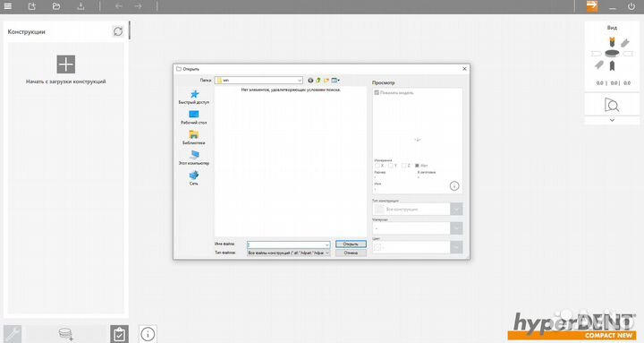The image size is (644, 343).
Task: Open the file type filter dropdown
Action: 288,253
